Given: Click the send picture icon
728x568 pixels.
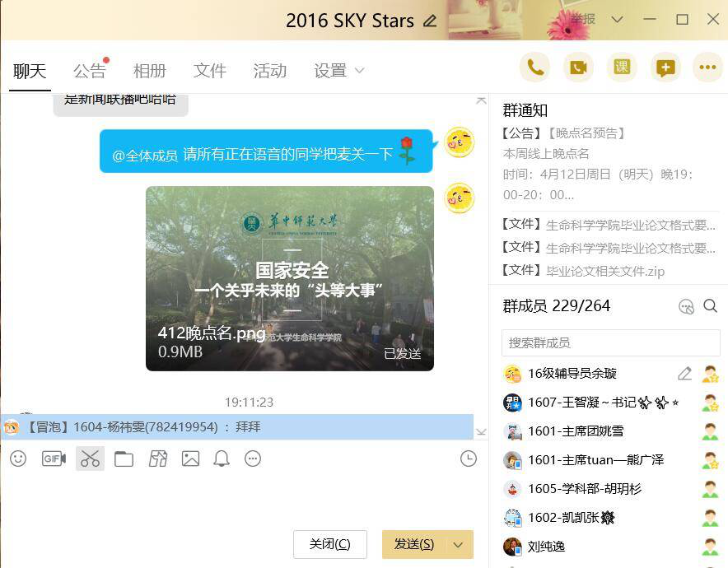Looking at the screenshot, I should [190, 459].
